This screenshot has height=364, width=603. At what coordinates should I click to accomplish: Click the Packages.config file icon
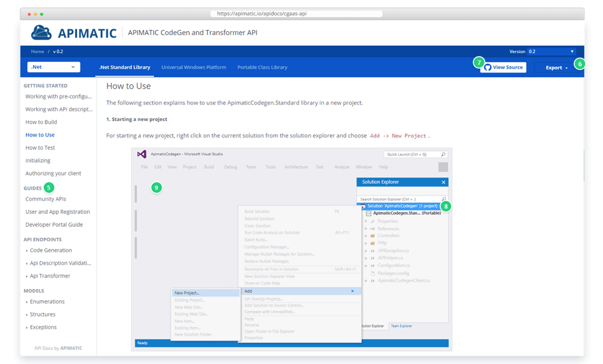[372, 273]
